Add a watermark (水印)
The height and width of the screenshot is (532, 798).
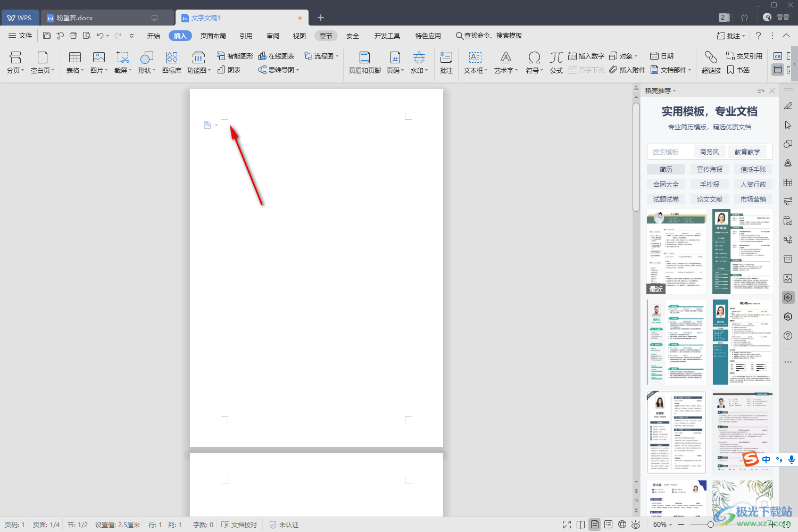coord(419,63)
